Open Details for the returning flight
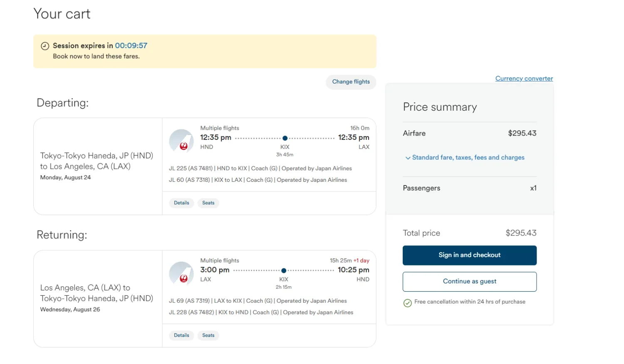 click(x=181, y=335)
